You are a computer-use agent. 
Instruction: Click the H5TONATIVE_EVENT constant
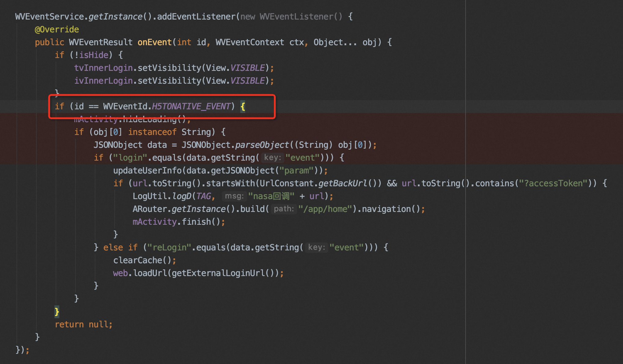click(191, 106)
